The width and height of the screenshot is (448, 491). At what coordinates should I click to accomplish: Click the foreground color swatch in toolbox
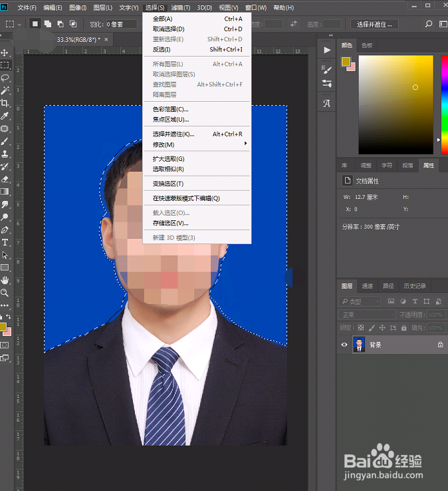(x=3, y=327)
